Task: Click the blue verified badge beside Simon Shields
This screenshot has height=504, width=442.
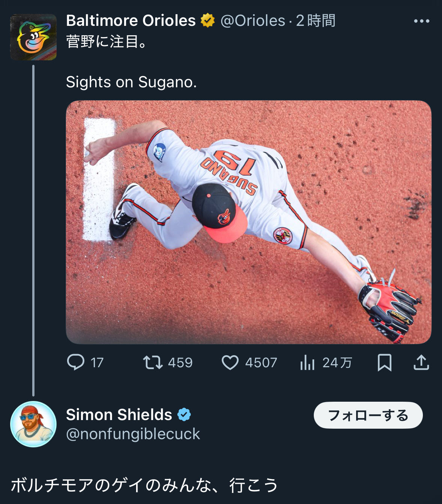Action: coord(184,415)
